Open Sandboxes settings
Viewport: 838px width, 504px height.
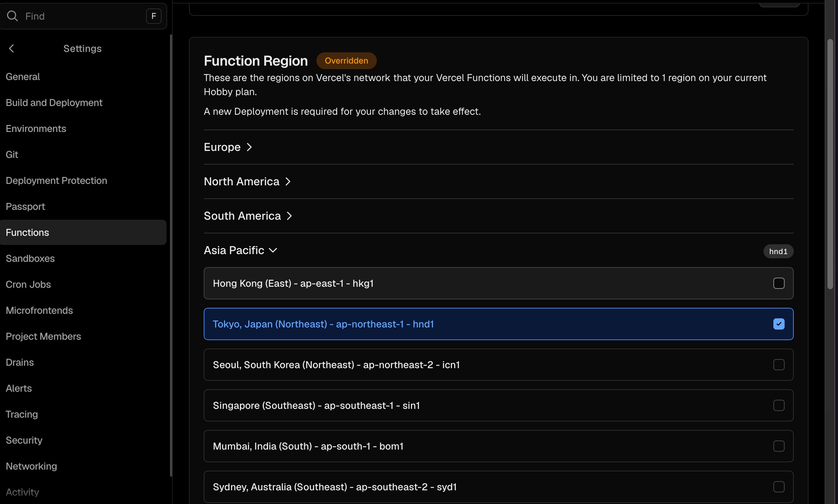pyautogui.click(x=30, y=258)
